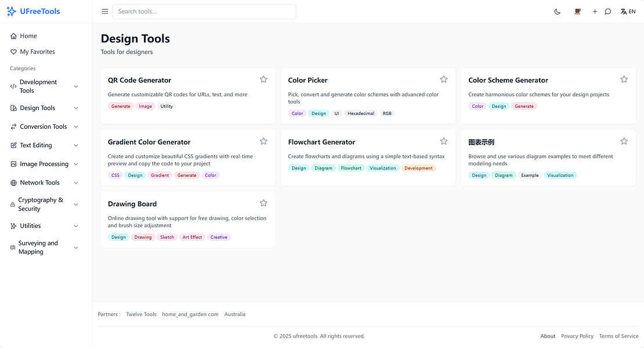
Task: Click the Home icon in the sidebar
Action: pyautogui.click(x=13, y=35)
